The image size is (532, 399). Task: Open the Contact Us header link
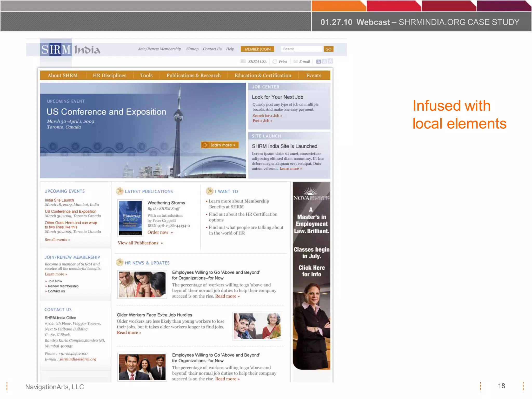(212, 49)
